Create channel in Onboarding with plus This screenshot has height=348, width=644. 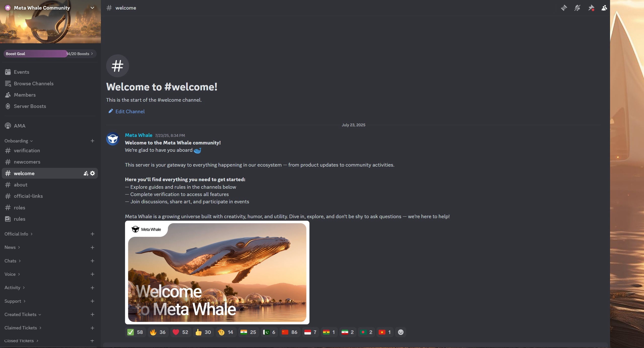[92, 141]
